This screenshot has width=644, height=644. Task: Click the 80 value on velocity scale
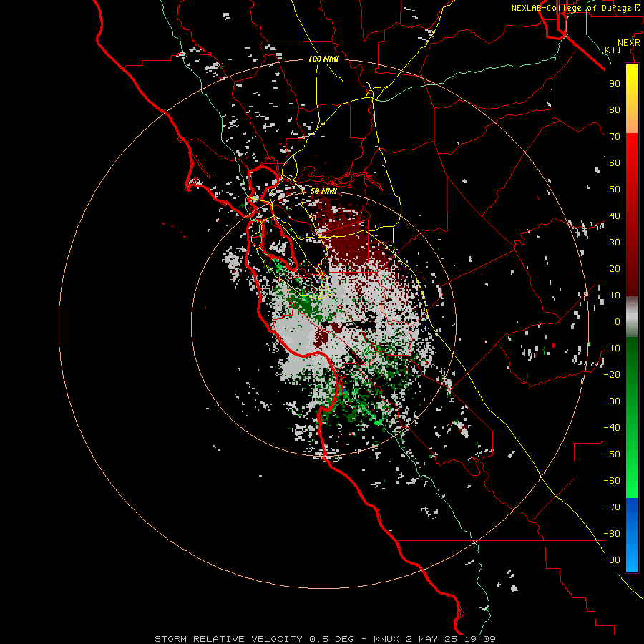(x=615, y=109)
